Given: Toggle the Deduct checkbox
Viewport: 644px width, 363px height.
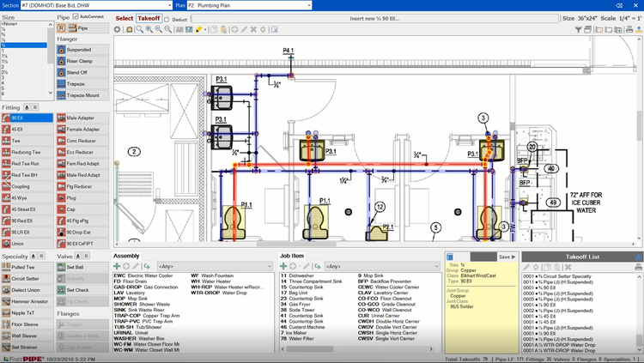Looking at the screenshot, I should (x=167, y=18).
